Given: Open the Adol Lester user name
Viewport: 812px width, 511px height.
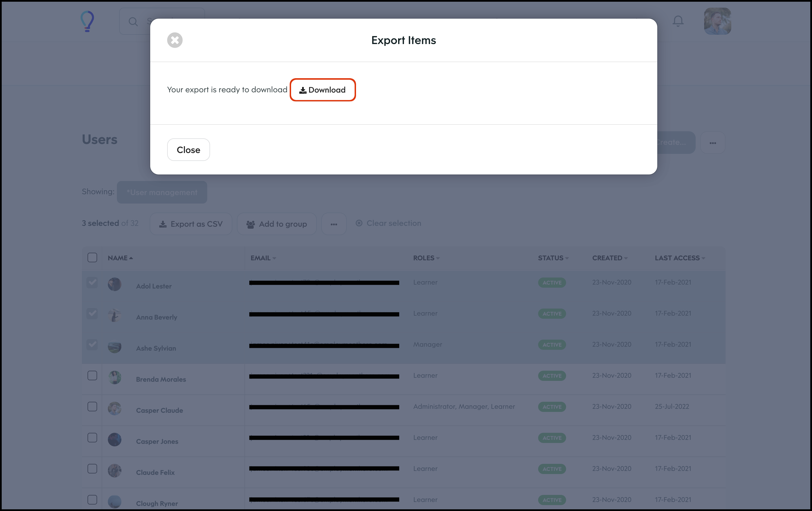Looking at the screenshot, I should click(154, 286).
